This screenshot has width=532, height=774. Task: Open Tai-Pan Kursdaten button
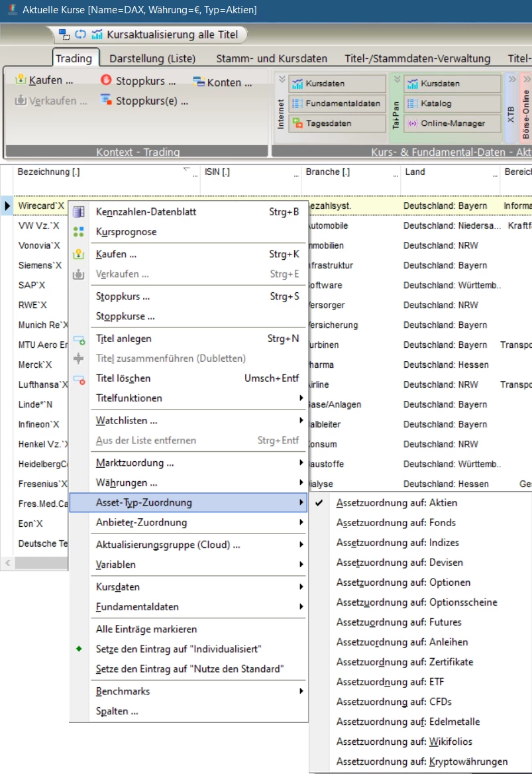click(x=452, y=83)
